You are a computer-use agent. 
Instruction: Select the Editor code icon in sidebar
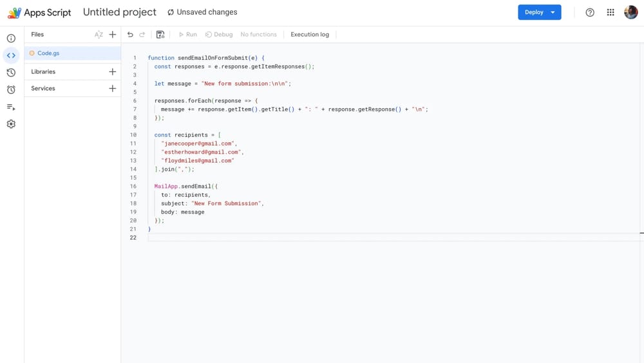tap(11, 55)
